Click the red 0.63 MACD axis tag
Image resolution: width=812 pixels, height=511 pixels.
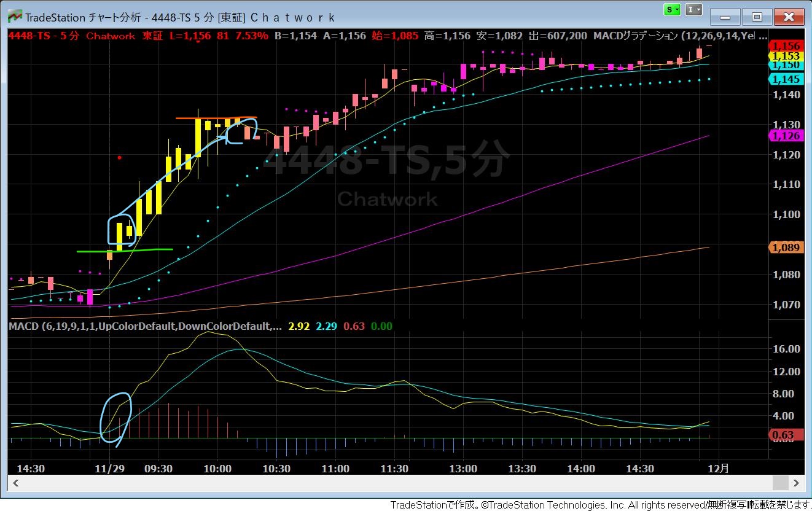pyautogui.click(x=786, y=435)
